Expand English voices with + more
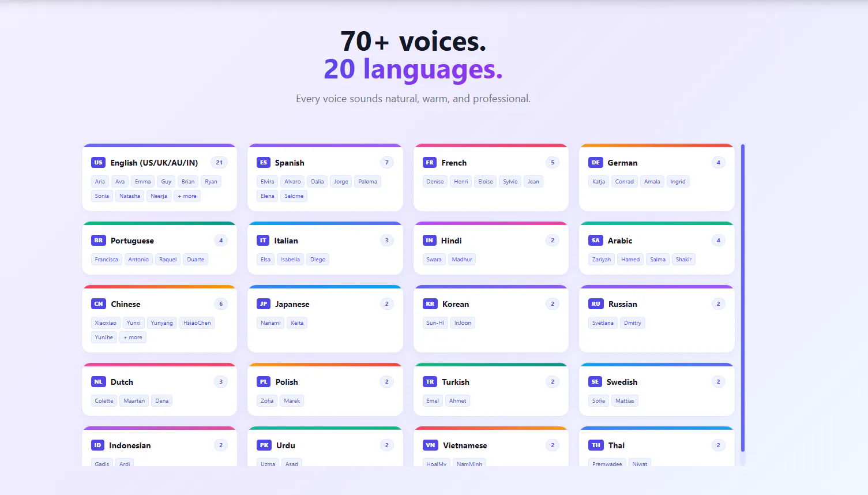868x495 pixels. [x=187, y=196]
